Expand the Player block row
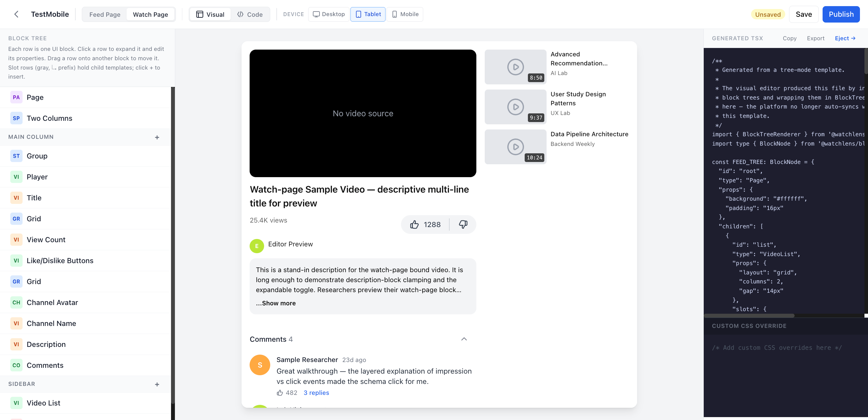This screenshot has height=420, width=868. click(x=86, y=177)
